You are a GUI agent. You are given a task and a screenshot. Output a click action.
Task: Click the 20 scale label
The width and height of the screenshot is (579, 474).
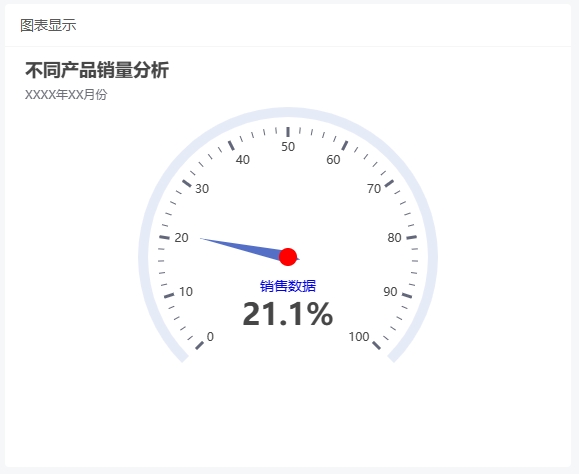(x=181, y=238)
